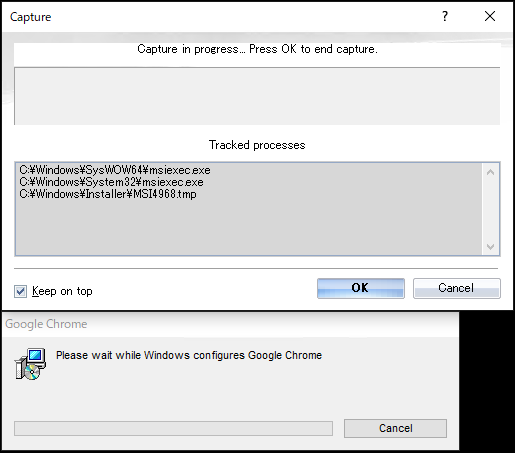The image size is (515, 453).
Task: Click the Tracked processes heading
Action: pos(257,145)
